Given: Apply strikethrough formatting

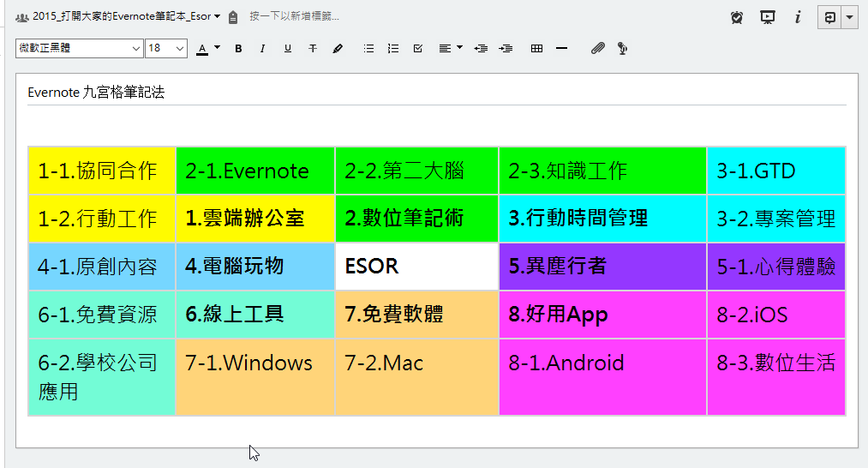Looking at the screenshot, I should 313,49.
